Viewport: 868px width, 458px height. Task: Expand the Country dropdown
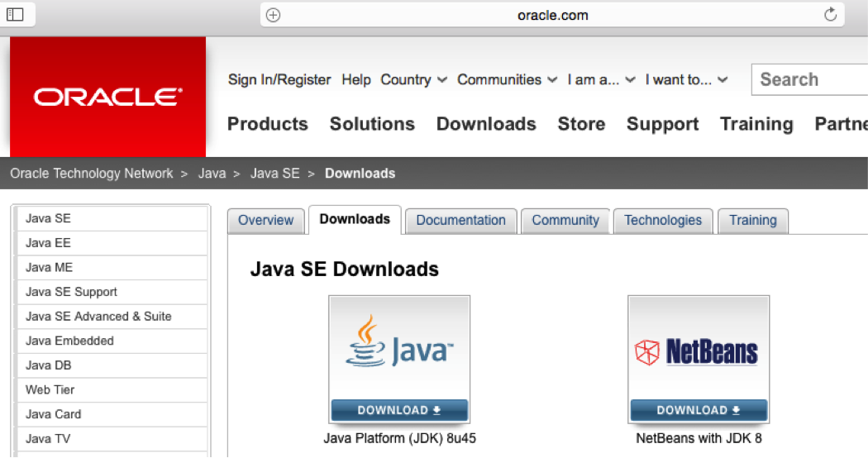point(413,80)
